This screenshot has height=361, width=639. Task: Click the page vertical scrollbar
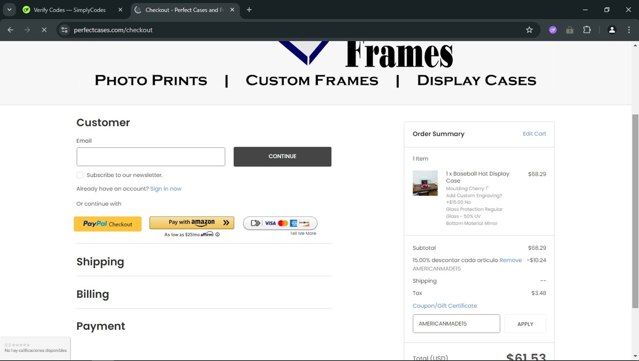coord(635,211)
